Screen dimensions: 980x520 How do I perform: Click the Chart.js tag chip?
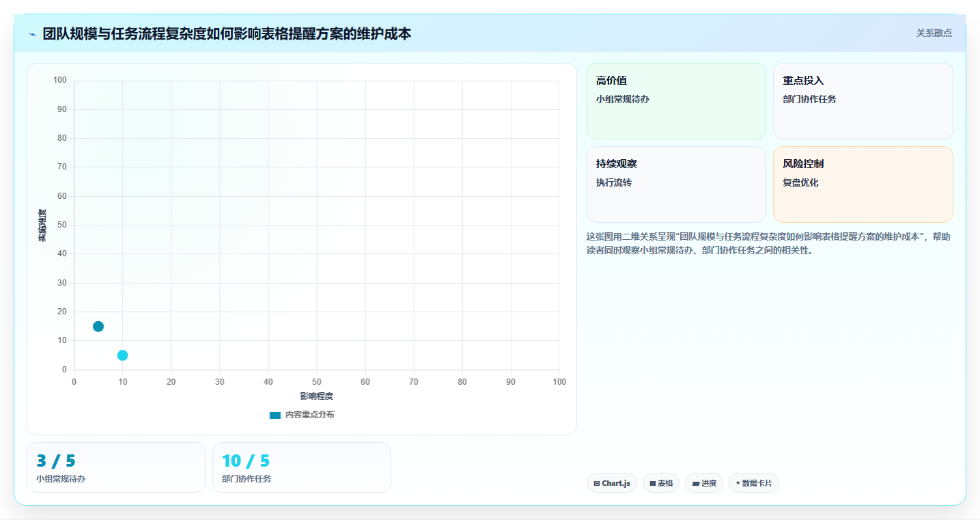coord(612,483)
